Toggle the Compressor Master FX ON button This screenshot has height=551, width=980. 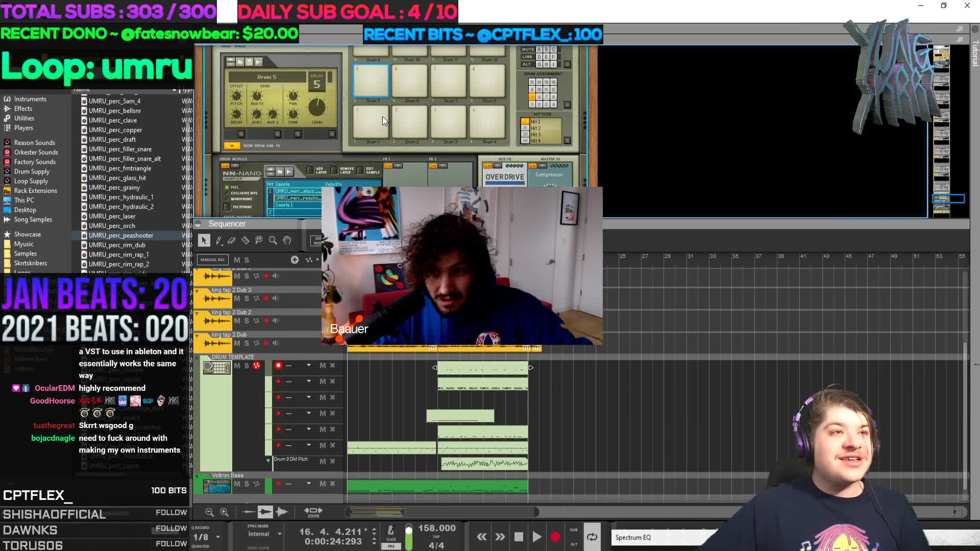coord(532,166)
